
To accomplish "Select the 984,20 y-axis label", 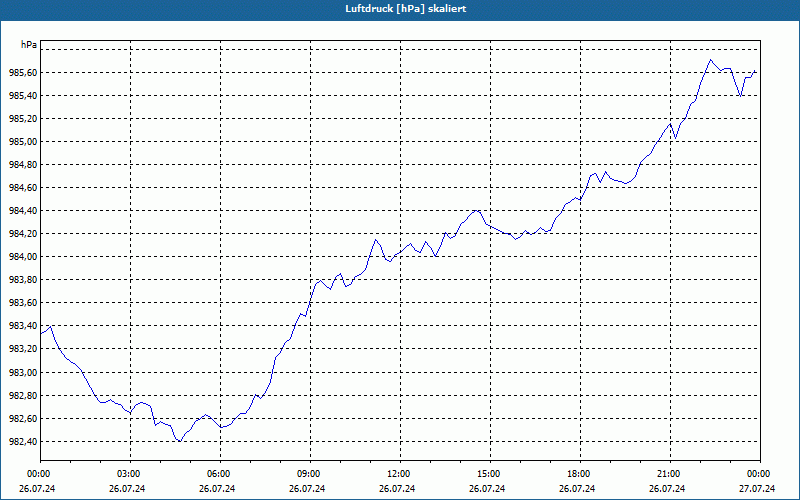I will click(x=23, y=234).
